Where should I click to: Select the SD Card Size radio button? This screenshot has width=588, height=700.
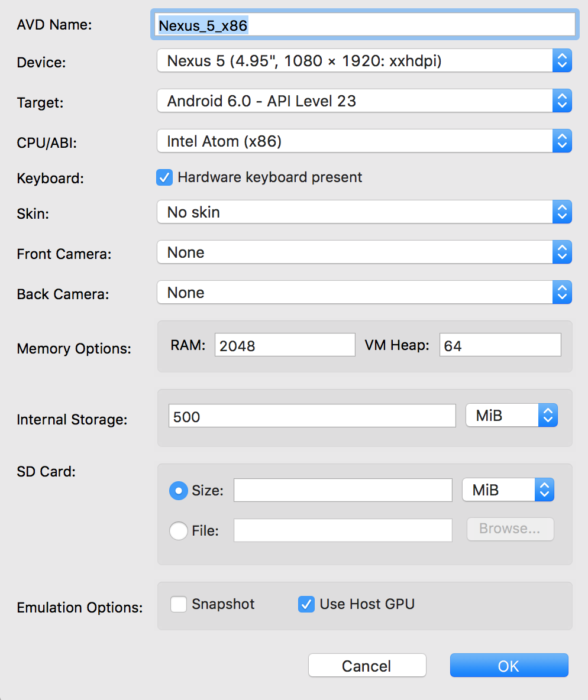(178, 491)
